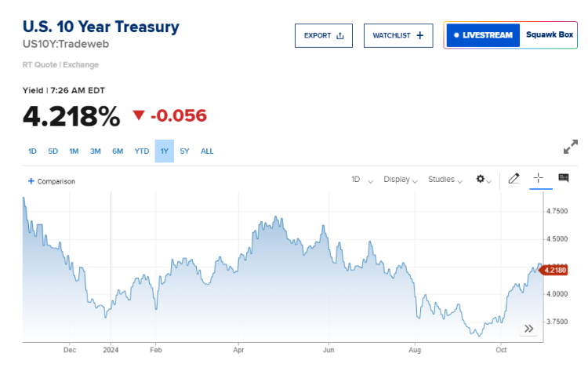Select the pencil drawing tool
The width and height of the screenshot is (588, 371).
514,179
